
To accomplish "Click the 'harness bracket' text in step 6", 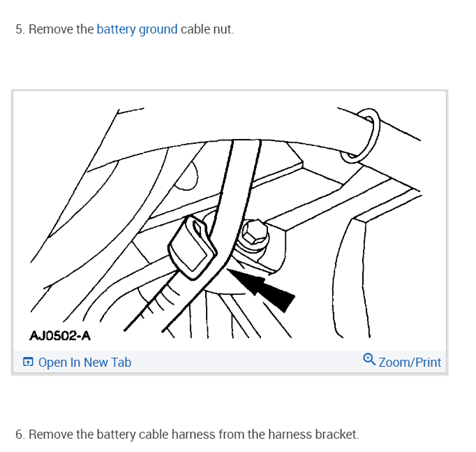I will coord(313,435).
